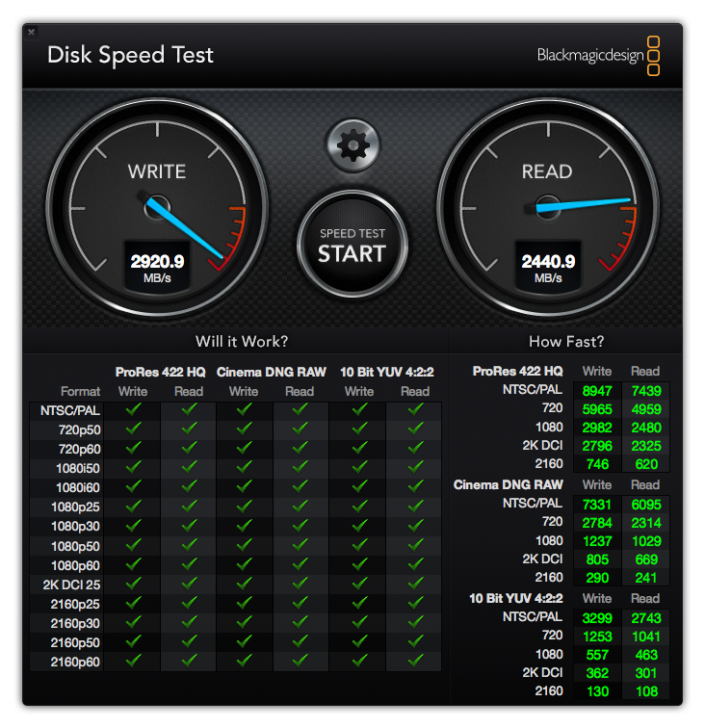Select the 1080i60 format row label
The height and width of the screenshot is (728, 705).
tap(78, 488)
